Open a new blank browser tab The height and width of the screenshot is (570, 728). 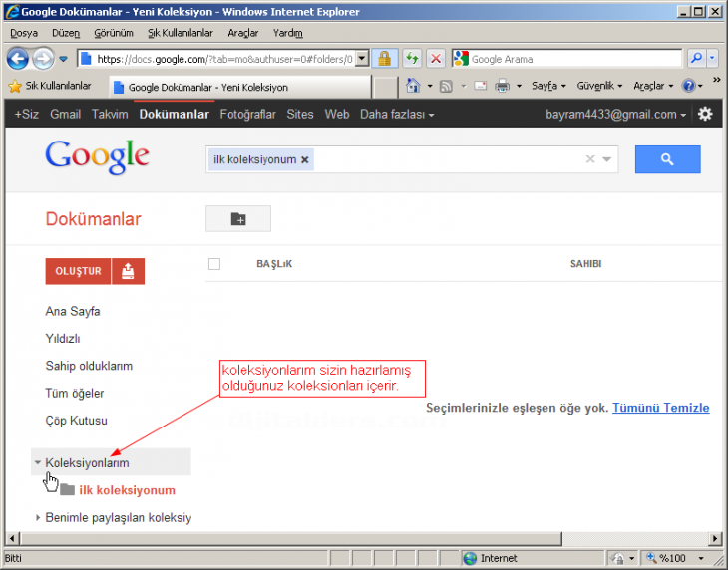click(x=385, y=88)
